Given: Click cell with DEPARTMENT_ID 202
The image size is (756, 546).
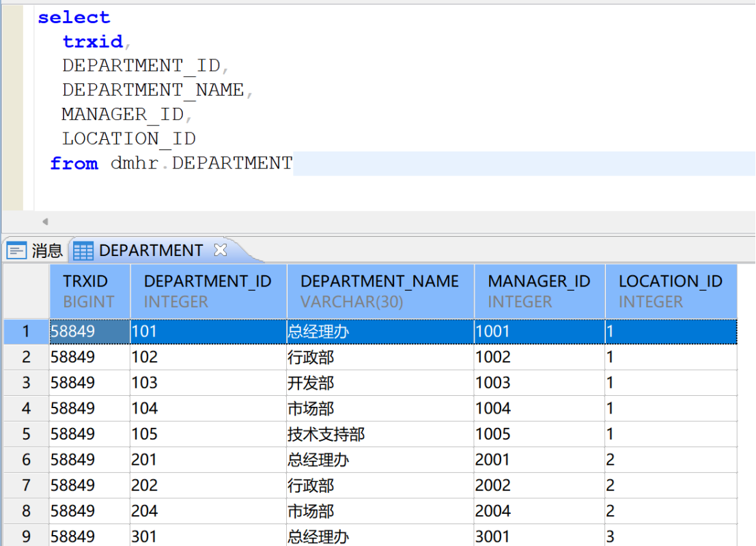Looking at the screenshot, I should (208, 485).
